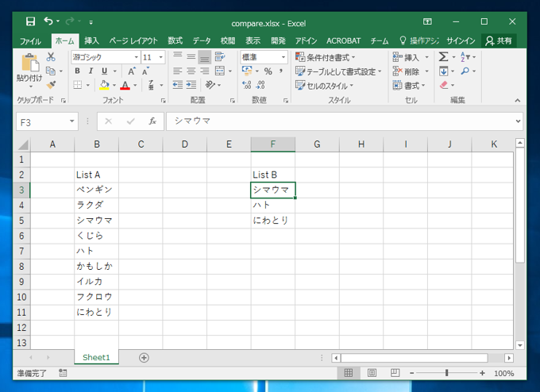Toggle left text alignment
The height and width of the screenshot is (392, 540).
[x=177, y=71]
